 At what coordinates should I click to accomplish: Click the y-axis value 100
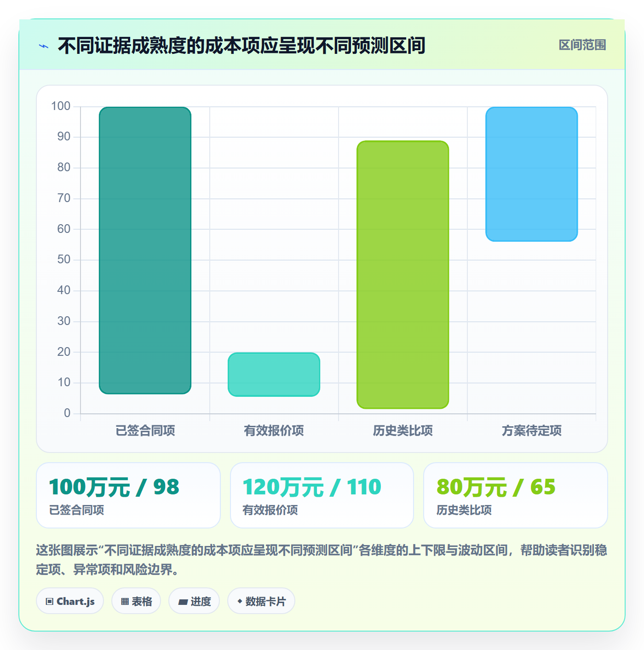[61, 106]
